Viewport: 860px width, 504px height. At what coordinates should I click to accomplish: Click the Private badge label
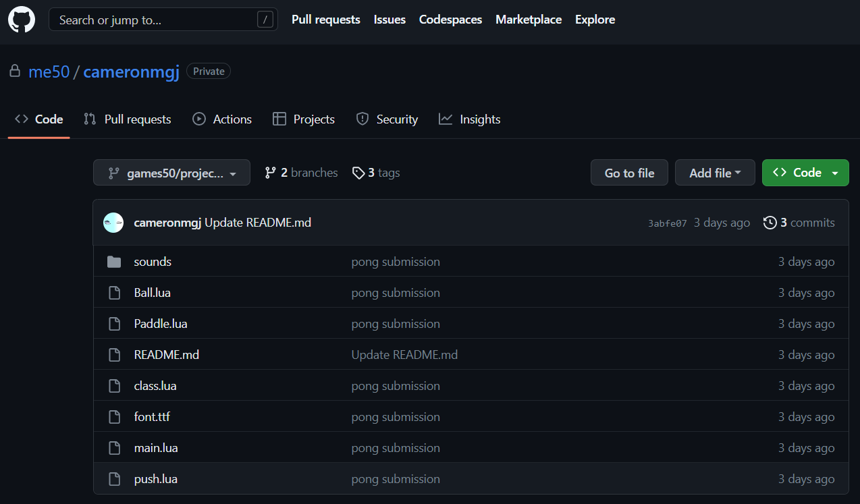[209, 71]
